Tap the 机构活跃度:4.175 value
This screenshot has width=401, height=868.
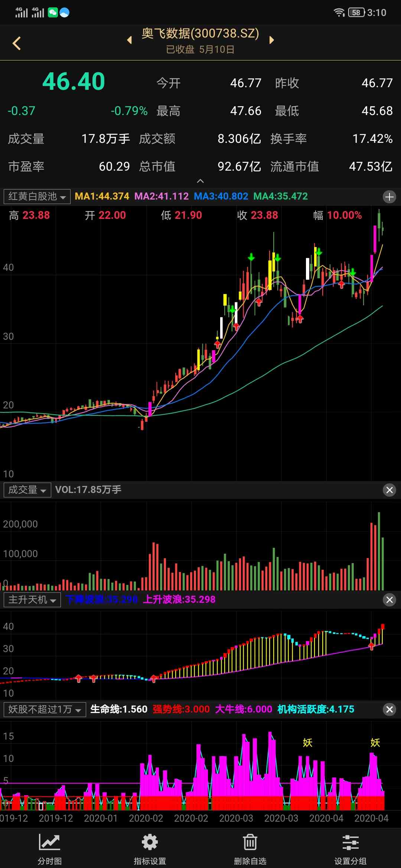[316, 709]
